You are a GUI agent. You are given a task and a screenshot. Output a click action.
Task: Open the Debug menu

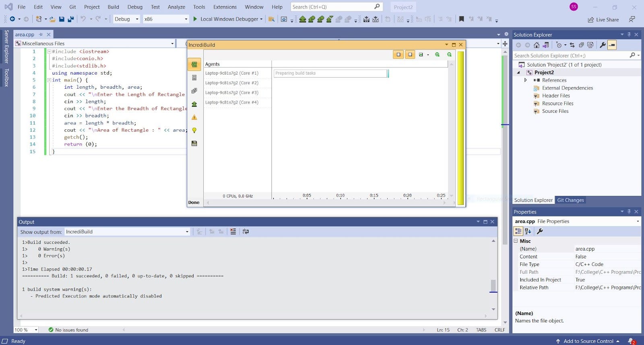pyautogui.click(x=135, y=7)
